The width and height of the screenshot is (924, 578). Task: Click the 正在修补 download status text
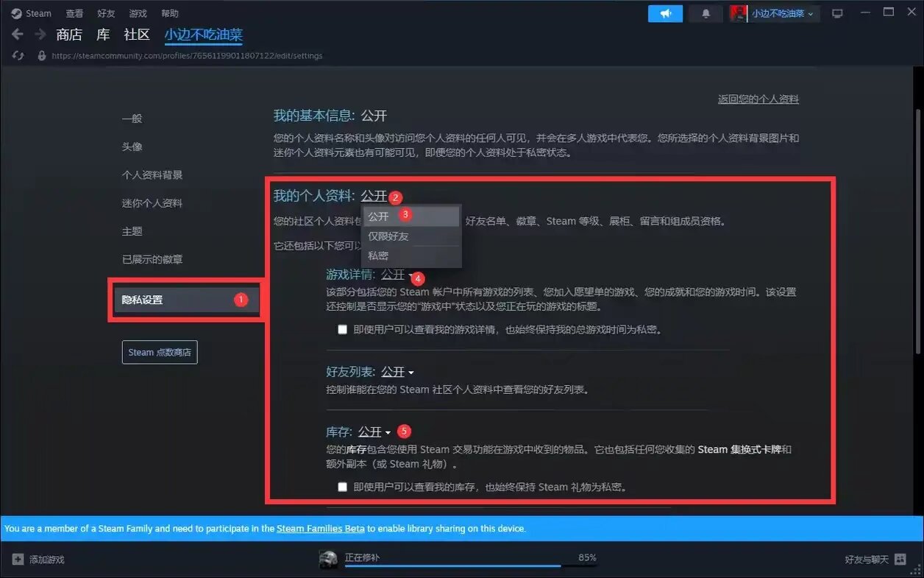click(x=362, y=558)
